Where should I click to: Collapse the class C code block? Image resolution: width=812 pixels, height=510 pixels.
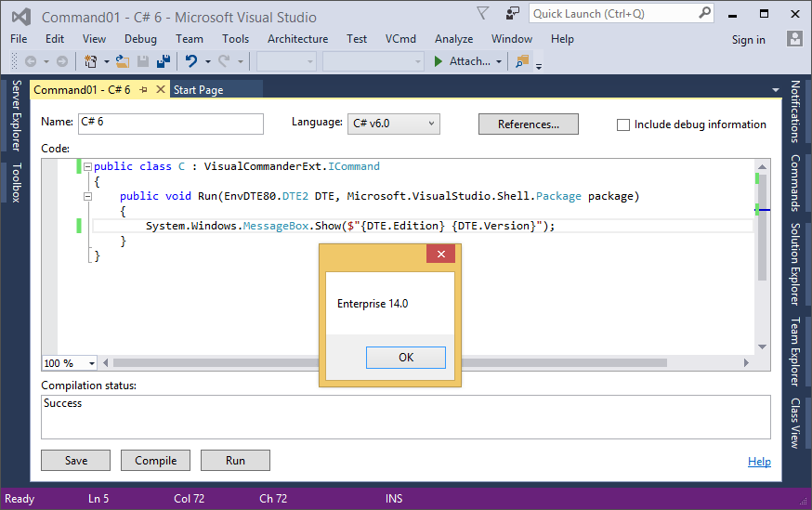[87, 167]
